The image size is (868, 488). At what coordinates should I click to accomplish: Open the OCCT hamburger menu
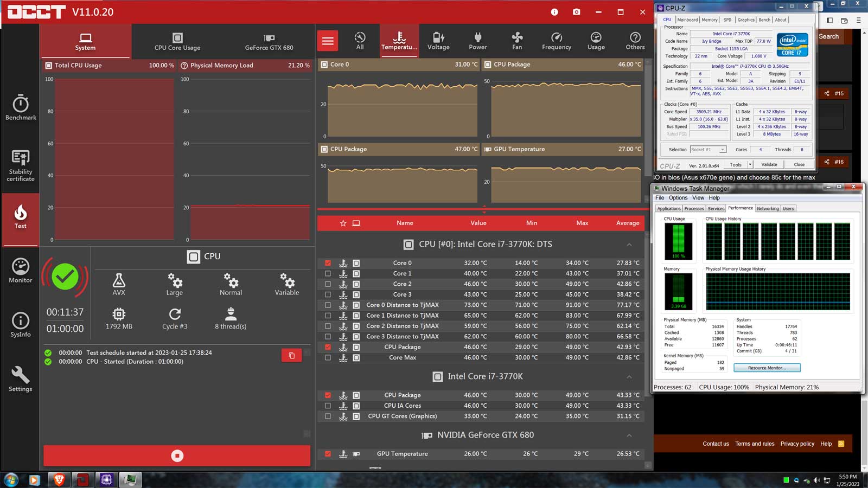[x=328, y=41]
